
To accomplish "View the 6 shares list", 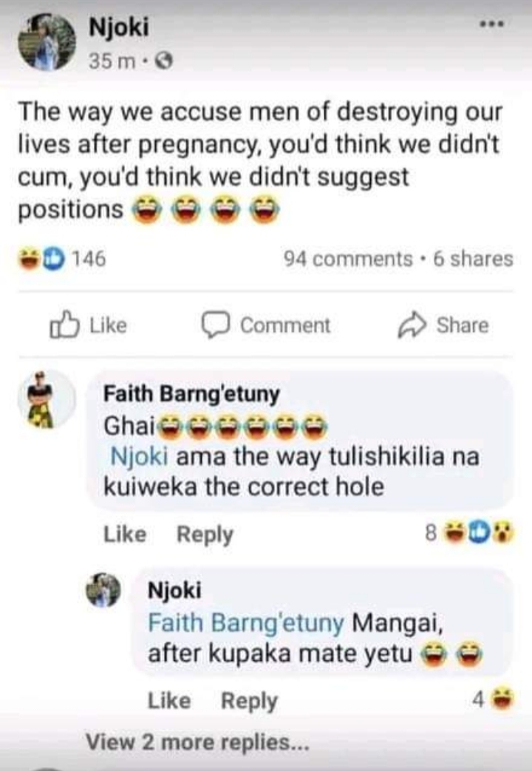I will (x=472, y=259).
